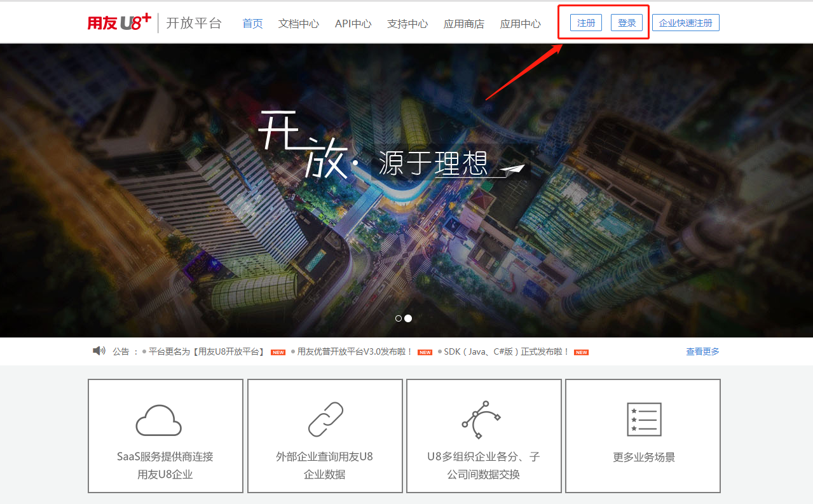
Task: Select the first carousel indicator dot
Action: (x=399, y=318)
